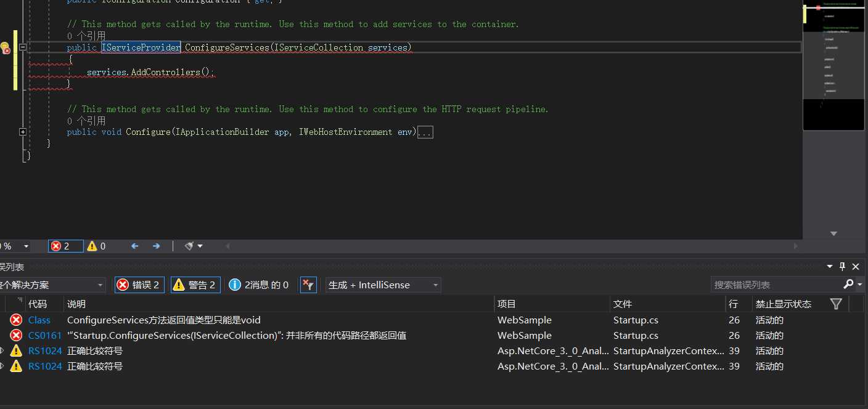Screen dimensions: 868x409
Task: Open the search options dropdown arrow
Action: tap(859, 285)
